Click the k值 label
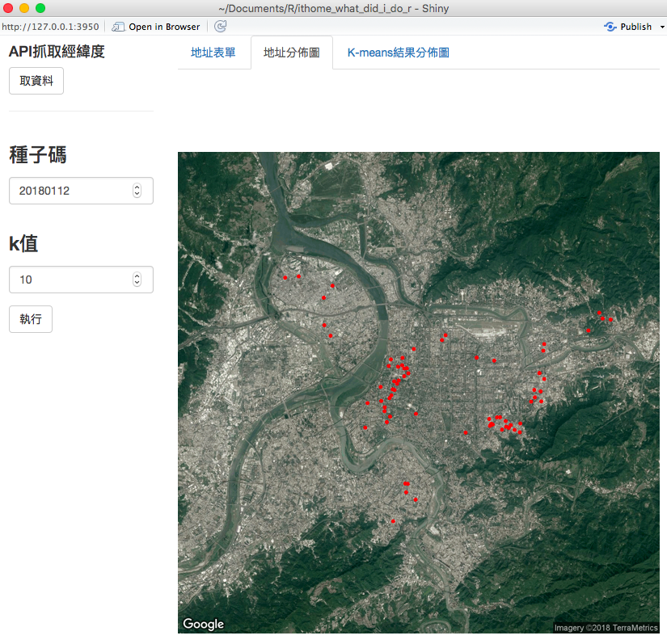The width and height of the screenshot is (667, 644). point(23,243)
